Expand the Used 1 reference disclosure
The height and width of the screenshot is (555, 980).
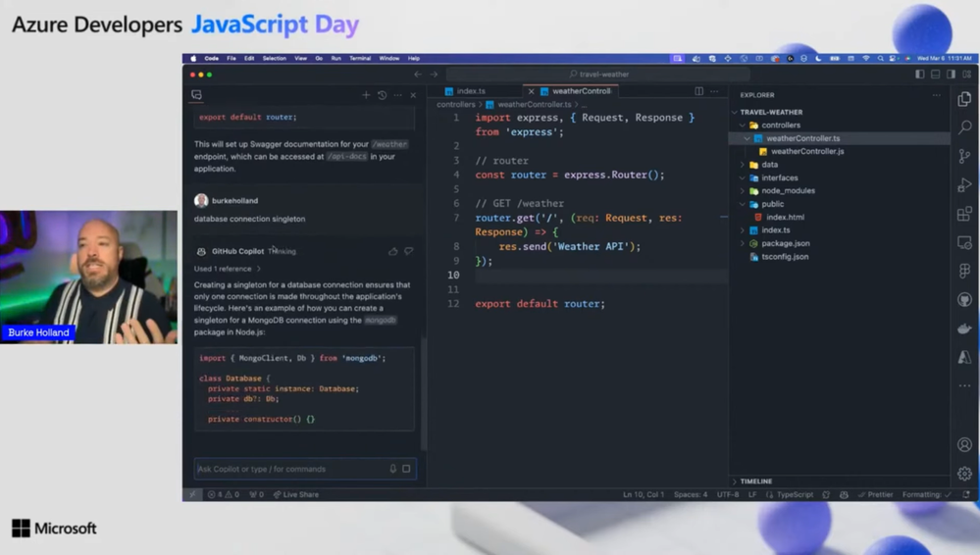coord(228,269)
